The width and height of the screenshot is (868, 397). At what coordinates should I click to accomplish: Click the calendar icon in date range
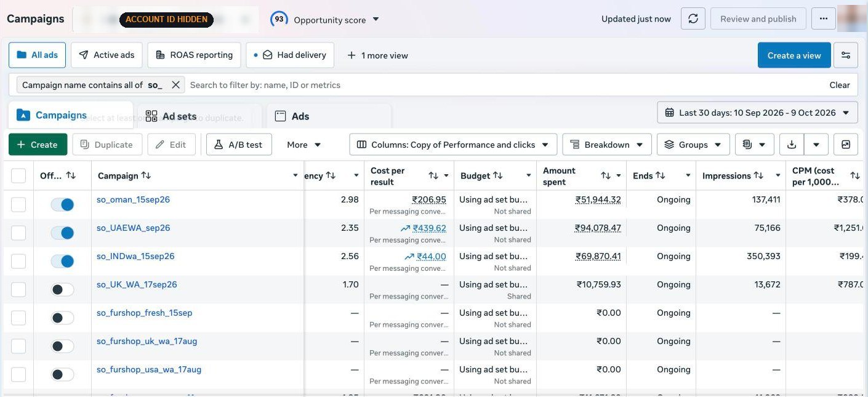(x=669, y=113)
